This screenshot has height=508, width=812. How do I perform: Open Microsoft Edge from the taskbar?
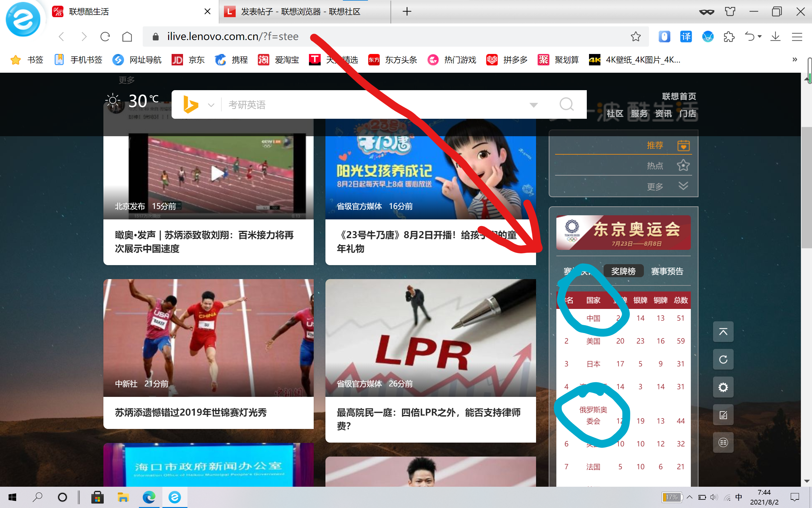tap(149, 497)
